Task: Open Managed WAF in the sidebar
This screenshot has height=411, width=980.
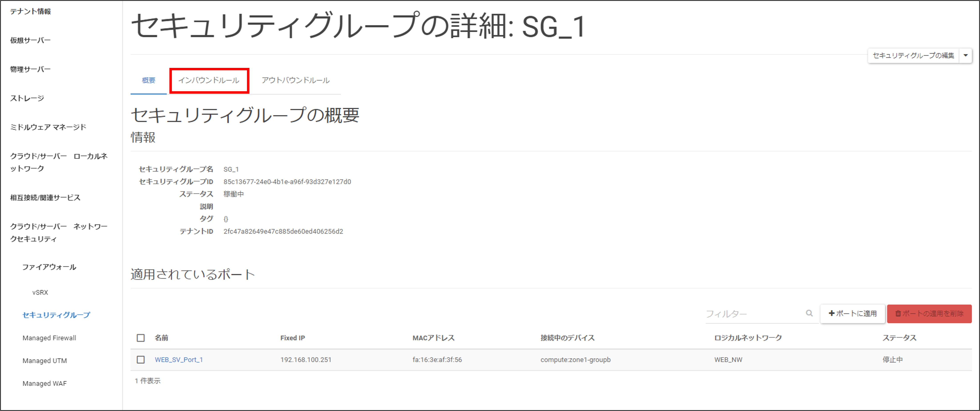Action: tap(44, 384)
